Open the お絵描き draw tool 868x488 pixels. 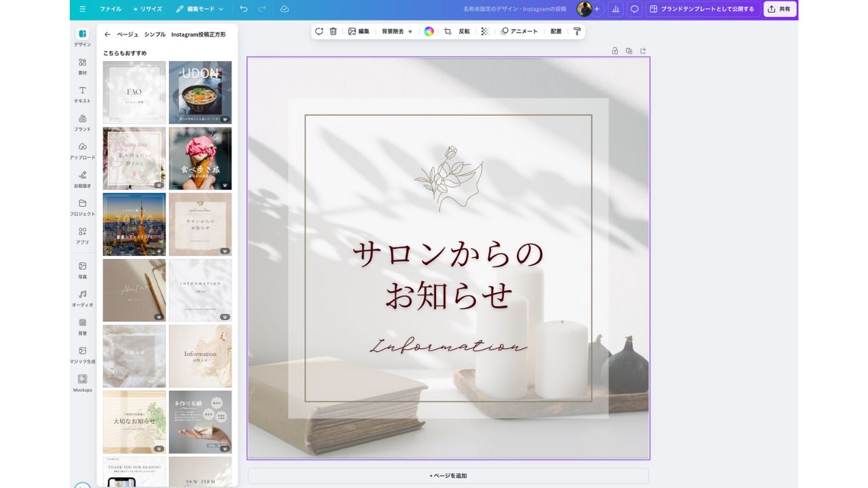point(83,180)
